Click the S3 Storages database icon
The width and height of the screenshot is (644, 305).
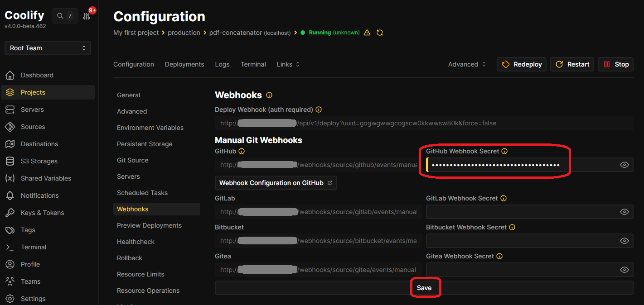click(x=10, y=161)
